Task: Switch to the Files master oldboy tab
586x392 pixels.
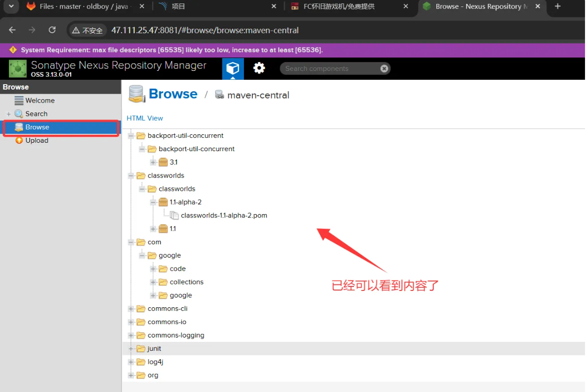Action: point(84,6)
